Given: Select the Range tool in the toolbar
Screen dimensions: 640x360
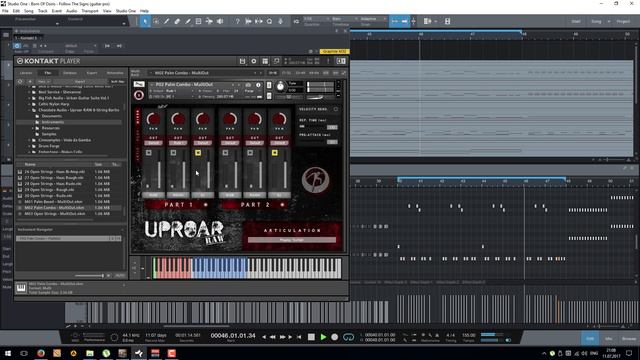Looking at the screenshot, I should [x=156, y=21].
